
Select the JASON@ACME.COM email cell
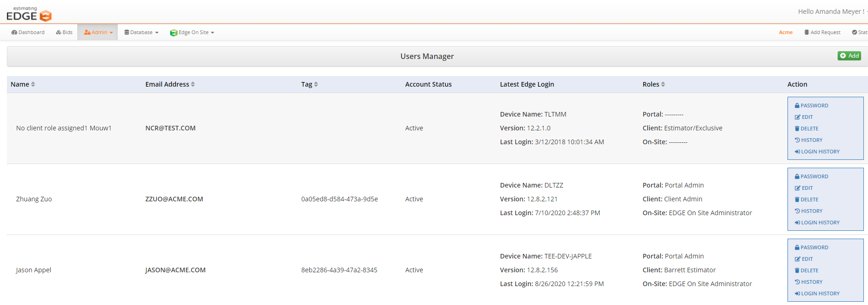tap(175, 270)
